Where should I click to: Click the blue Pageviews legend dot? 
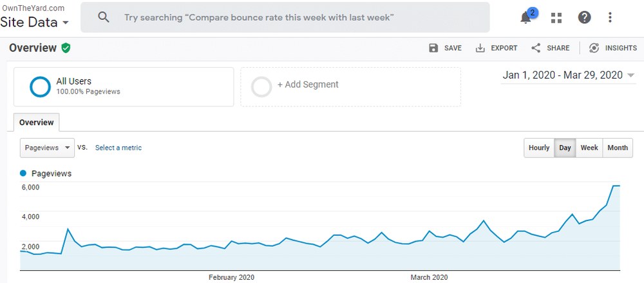23,173
